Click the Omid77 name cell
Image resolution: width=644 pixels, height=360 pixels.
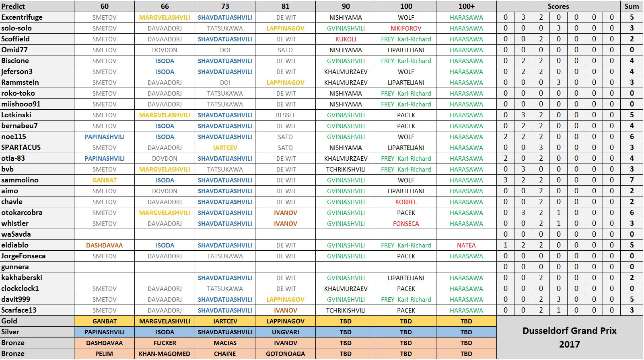click(x=37, y=50)
